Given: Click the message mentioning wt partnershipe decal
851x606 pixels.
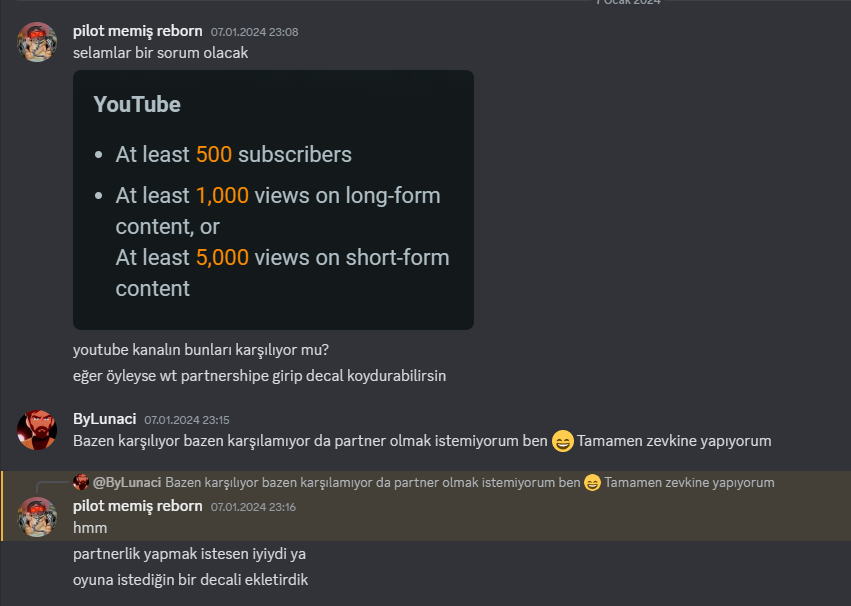Looking at the screenshot, I should 259,376.
